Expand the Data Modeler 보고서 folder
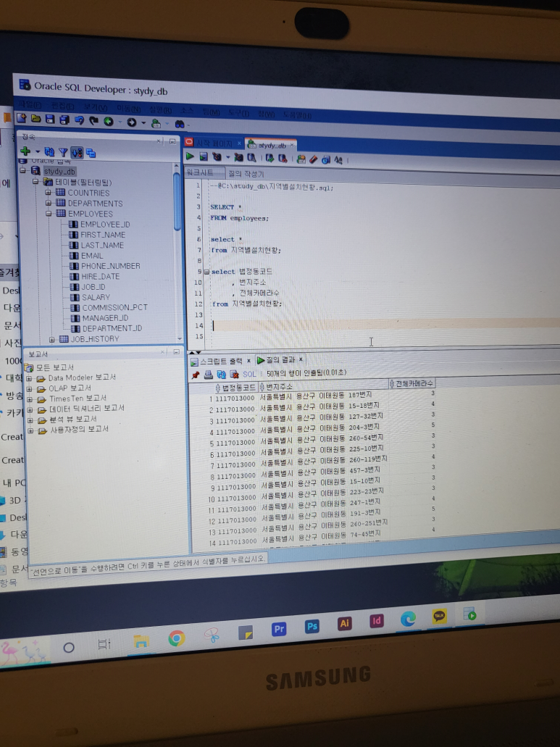This screenshot has height=747, width=560. click(28, 378)
